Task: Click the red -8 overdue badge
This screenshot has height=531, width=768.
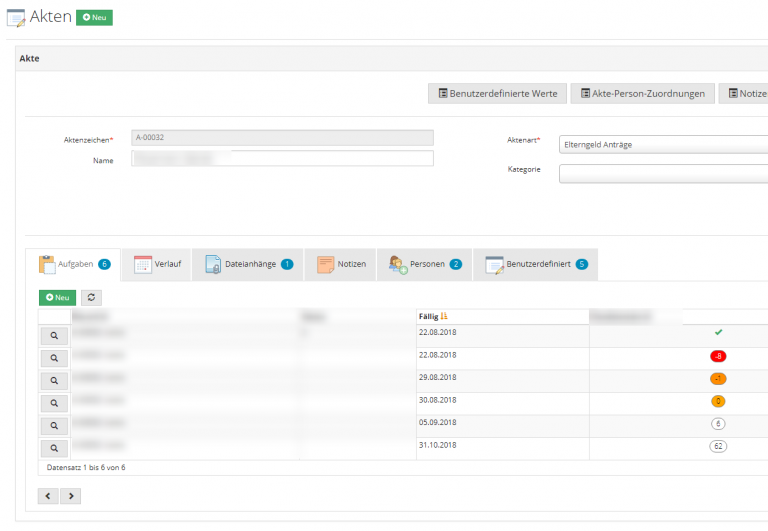Action: pyautogui.click(x=718, y=356)
